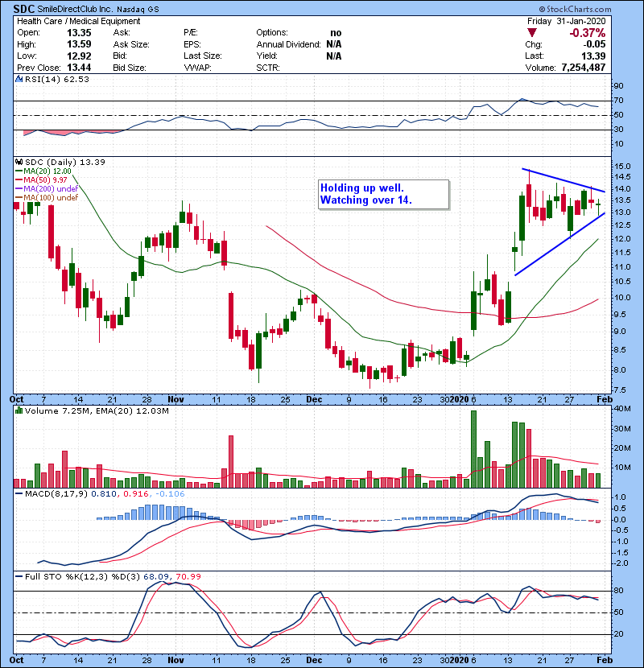Viewport: 644px width, 668px height.
Task: Click the 'Nov' label on the price axis
Action: pos(175,399)
